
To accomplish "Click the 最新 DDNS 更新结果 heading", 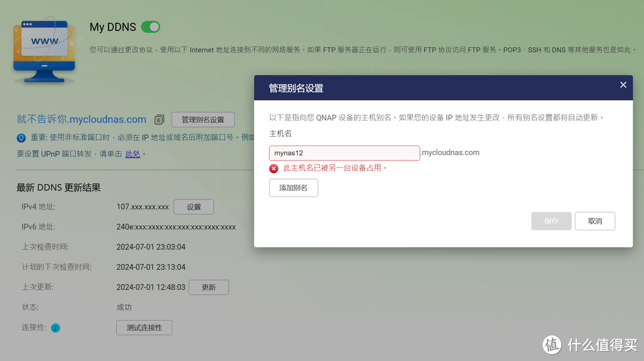I will [x=58, y=187].
